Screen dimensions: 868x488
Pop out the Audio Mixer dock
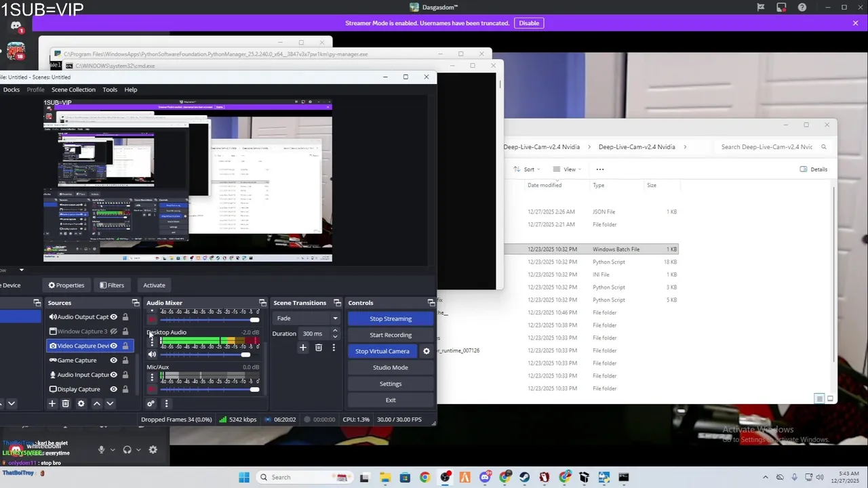[x=262, y=303]
